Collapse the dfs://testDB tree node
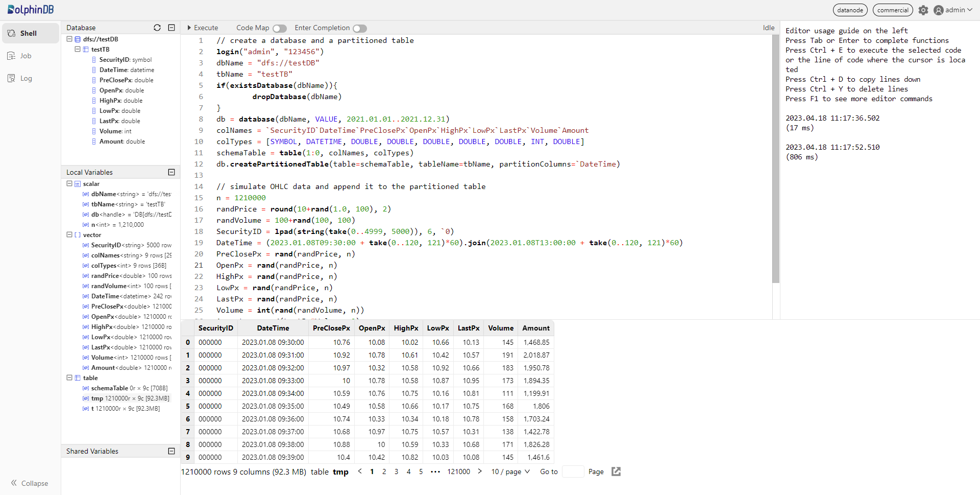This screenshot has width=980, height=495. pyautogui.click(x=69, y=39)
